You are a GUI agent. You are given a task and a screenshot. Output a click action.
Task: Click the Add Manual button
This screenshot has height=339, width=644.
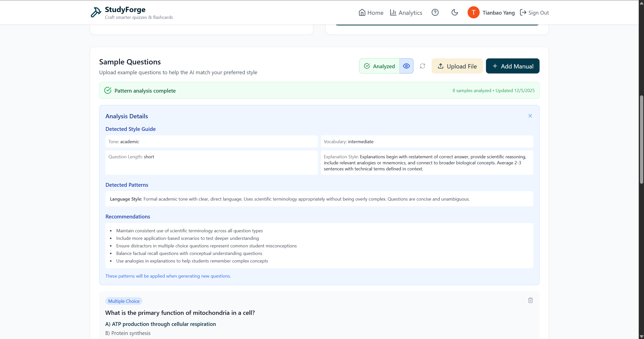(x=512, y=66)
